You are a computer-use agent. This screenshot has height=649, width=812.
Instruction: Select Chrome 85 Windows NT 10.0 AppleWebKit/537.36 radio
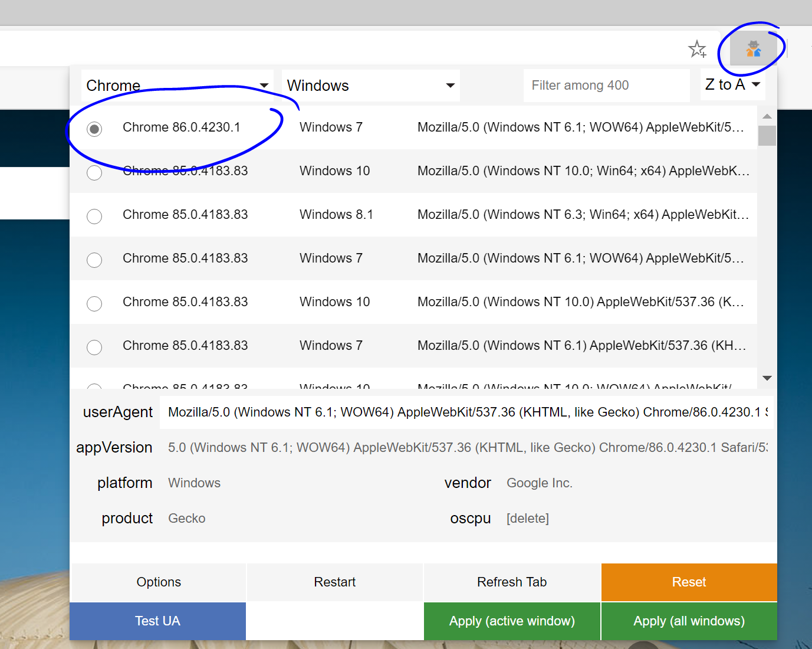(x=94, y=303)
